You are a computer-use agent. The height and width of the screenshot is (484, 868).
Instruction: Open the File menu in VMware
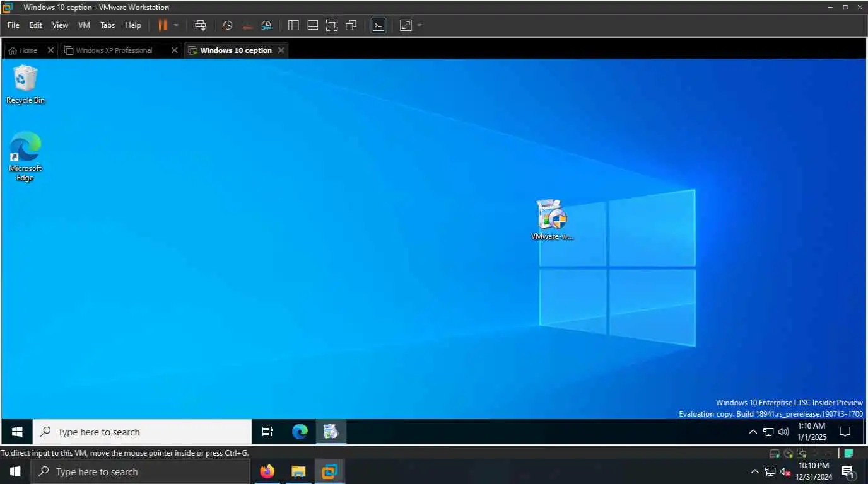13,25
